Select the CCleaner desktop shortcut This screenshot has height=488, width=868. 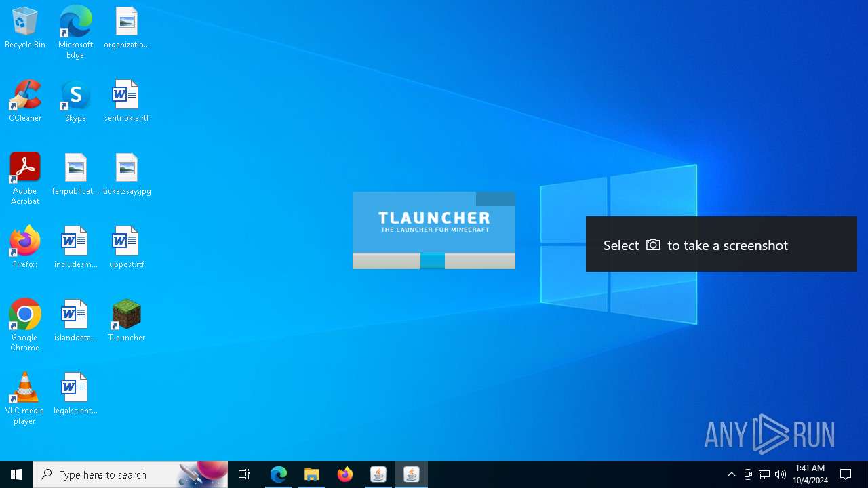point(25,102)
